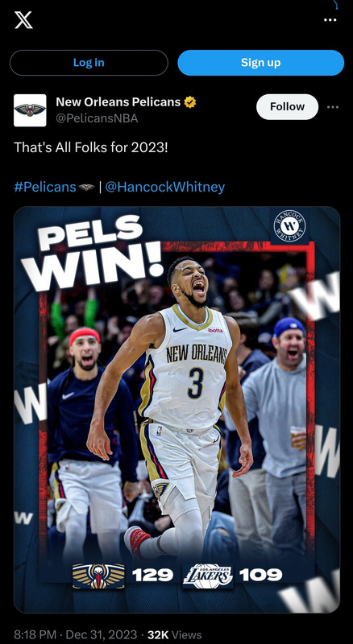Click the pelican emoji after the hashtag
The height and width of the screenshot is (644, 353).
point(86,188)
